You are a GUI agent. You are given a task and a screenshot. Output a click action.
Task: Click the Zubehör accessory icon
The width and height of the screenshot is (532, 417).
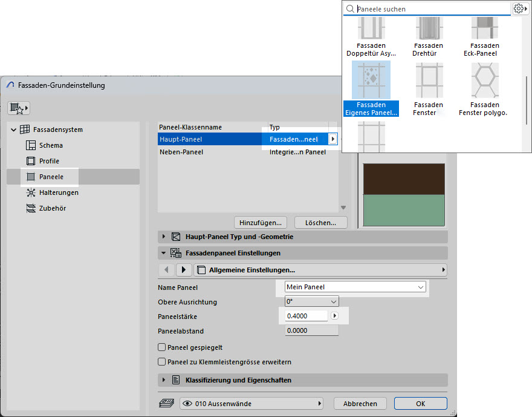point(31,208)
